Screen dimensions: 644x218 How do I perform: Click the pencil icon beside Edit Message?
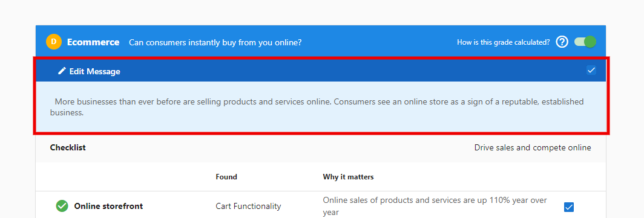point(62,71)
